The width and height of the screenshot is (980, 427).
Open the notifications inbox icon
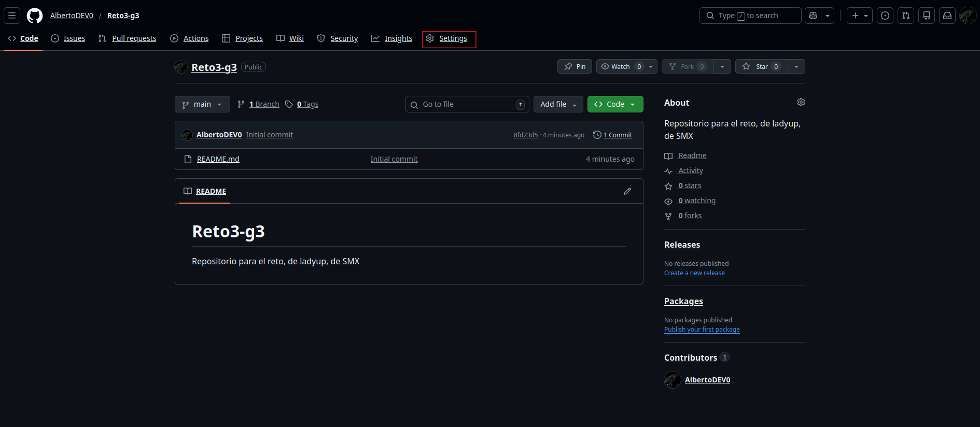(x=947, y=16)
